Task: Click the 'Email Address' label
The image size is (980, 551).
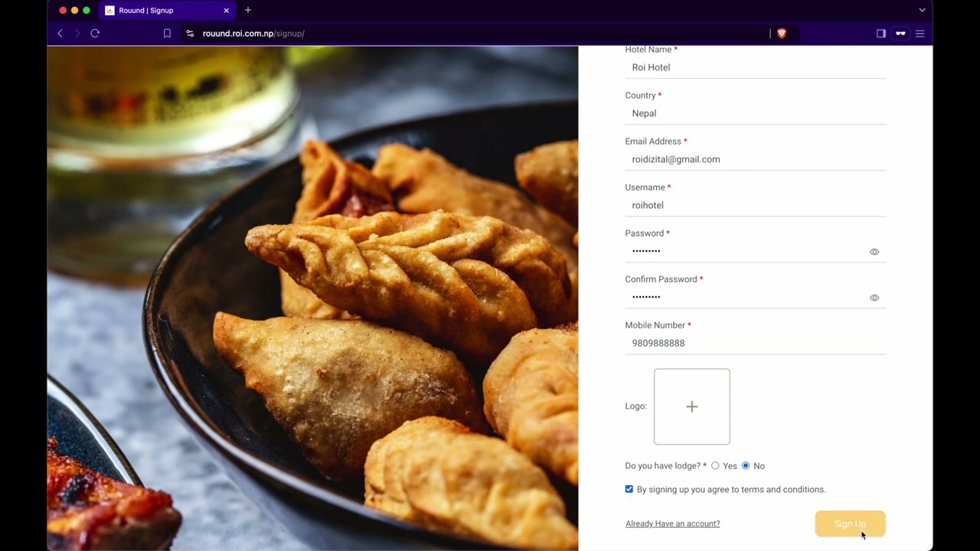Action: click(653, 142)
